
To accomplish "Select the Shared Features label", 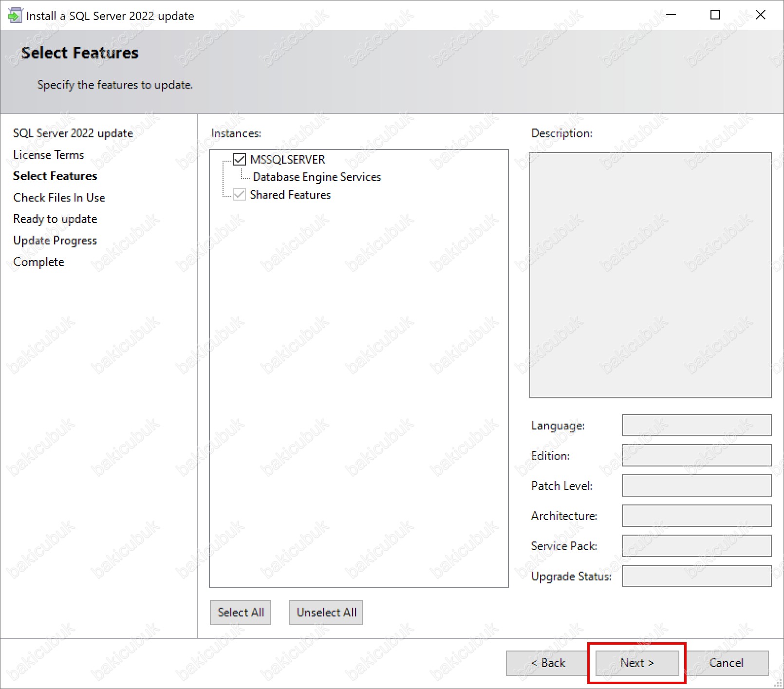I will point(290,195).
